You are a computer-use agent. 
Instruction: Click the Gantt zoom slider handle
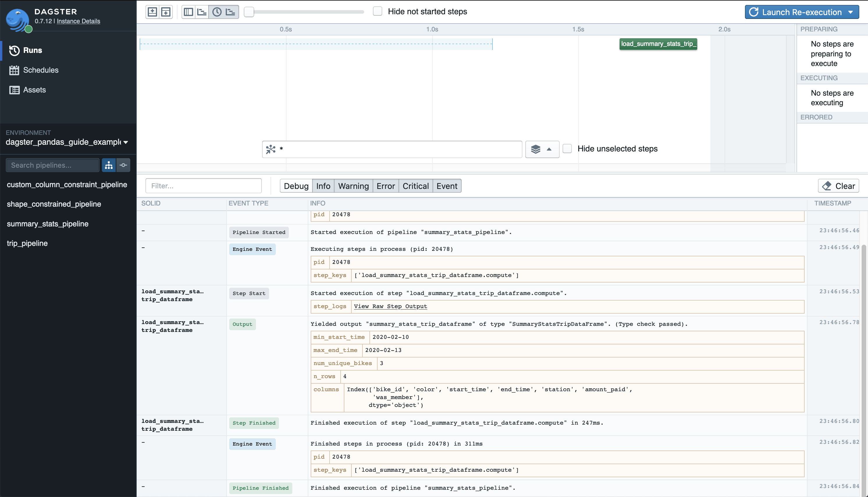pos(249,12)
